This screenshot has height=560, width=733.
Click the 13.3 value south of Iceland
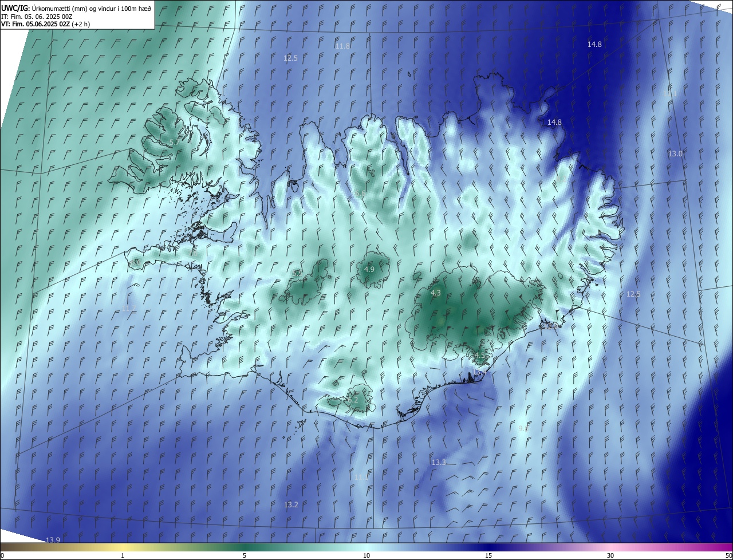coord(439,462)
